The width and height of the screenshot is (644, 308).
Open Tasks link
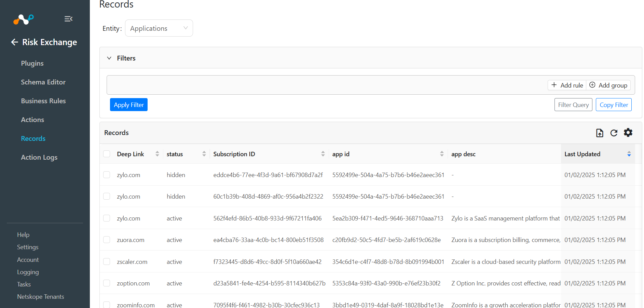click(24, 284)
